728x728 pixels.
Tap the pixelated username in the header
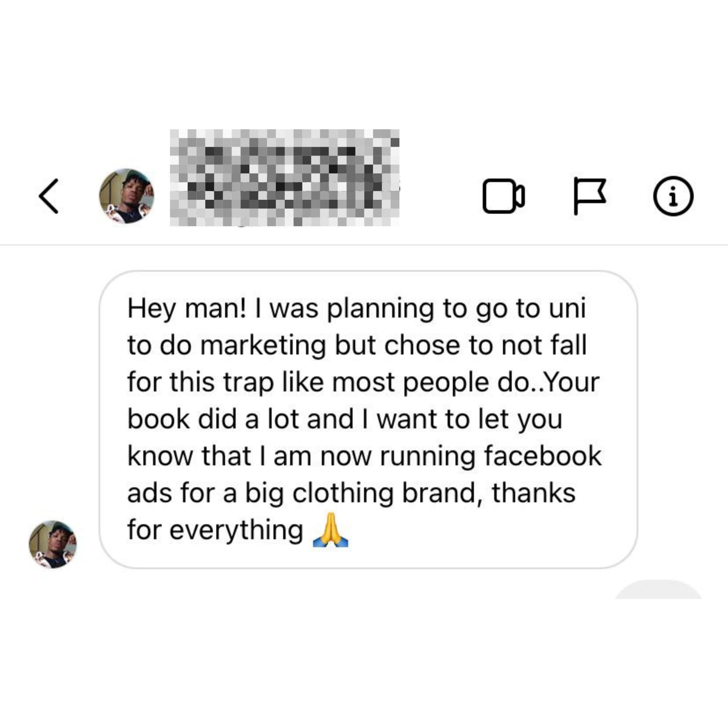[284, 178]
